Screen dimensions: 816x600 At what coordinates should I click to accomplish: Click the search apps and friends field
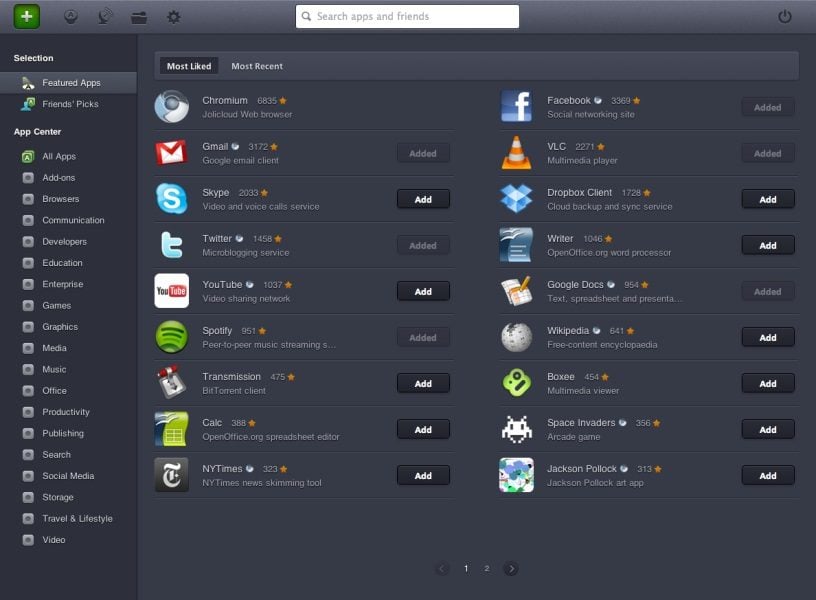407,16
